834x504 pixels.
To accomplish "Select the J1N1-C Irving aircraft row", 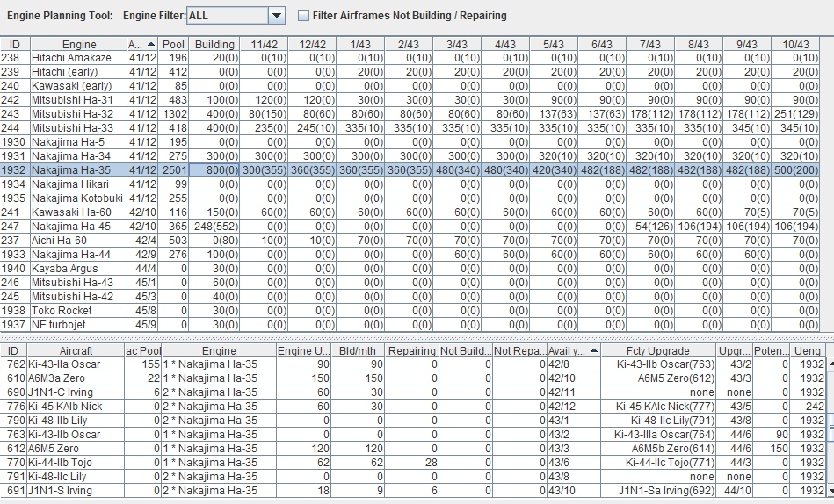I will [x=413, y=392].
